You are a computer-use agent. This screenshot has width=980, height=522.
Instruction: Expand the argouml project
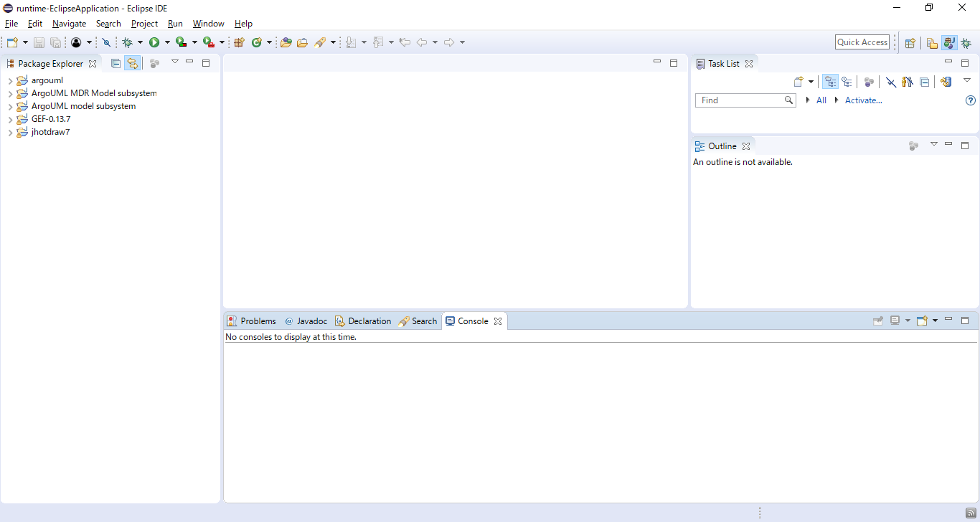pos(10,80)
